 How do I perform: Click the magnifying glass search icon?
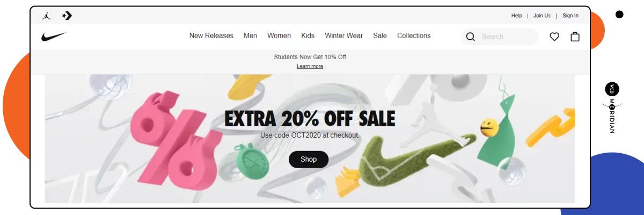pos(471,37)
